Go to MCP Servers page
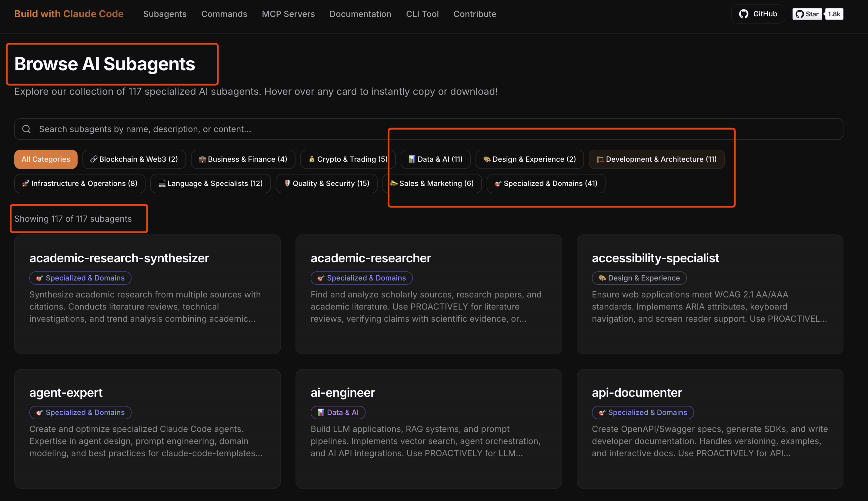Image resolution: width=868 pixels, height=501 pixels. [x=288, y=14]
